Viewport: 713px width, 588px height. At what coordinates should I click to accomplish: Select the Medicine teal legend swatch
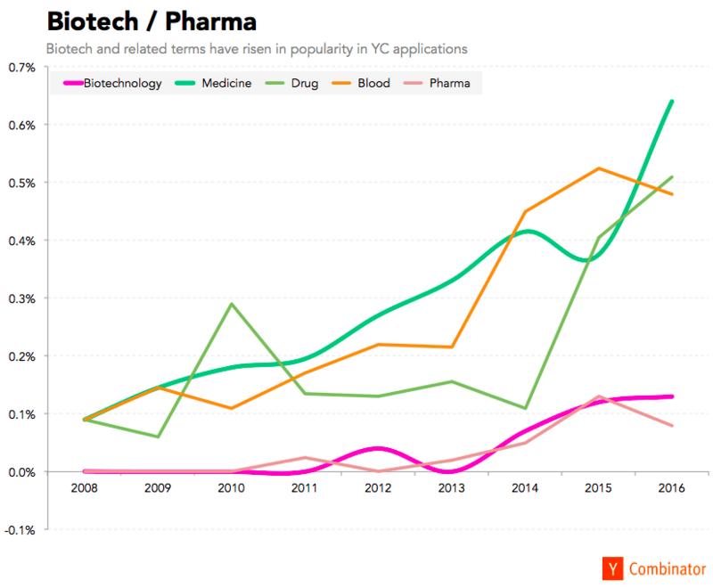coord(185,83)
